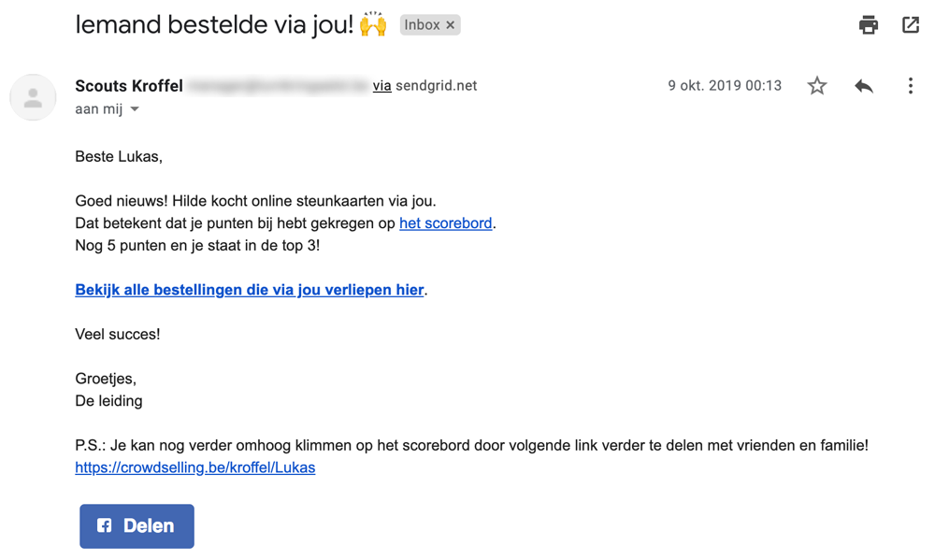
Task: Remove the Inbox label via its x
Action: (451, 25)
